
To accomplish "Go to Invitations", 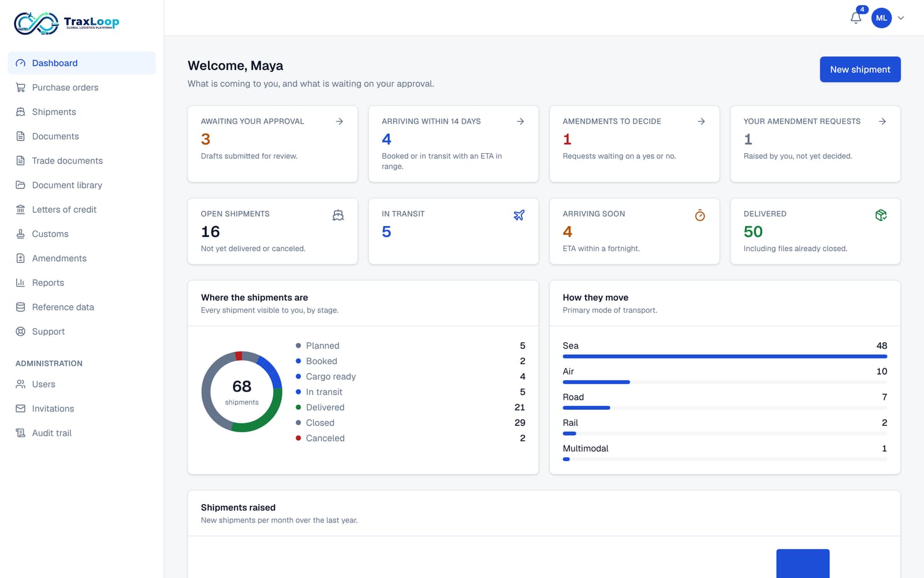I will coord(81,409).
